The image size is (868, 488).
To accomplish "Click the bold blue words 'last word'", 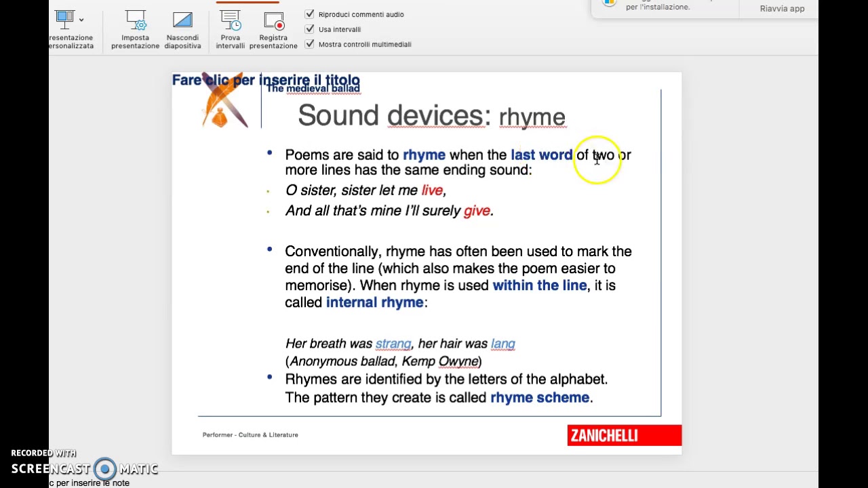I will [541, 155].
